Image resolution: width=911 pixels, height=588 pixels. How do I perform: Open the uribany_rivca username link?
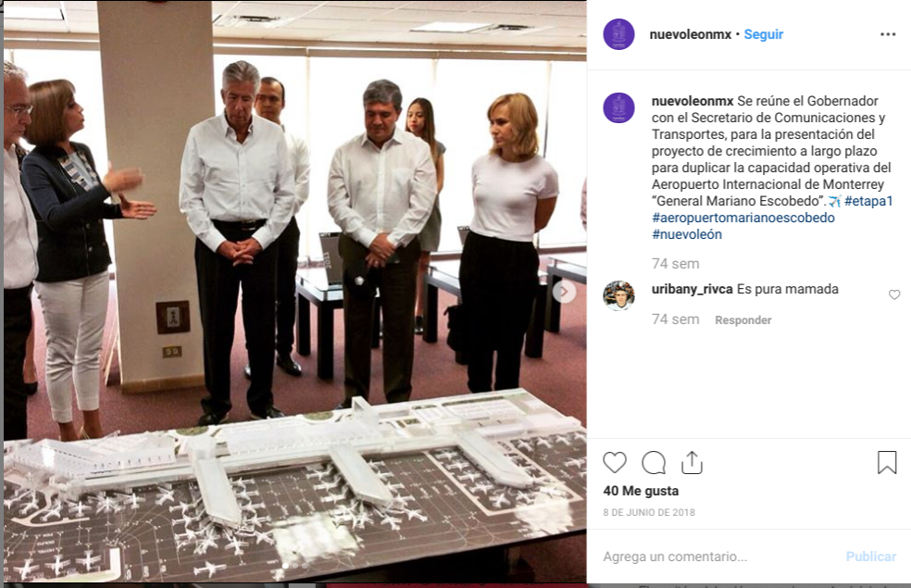click(692, 289)
